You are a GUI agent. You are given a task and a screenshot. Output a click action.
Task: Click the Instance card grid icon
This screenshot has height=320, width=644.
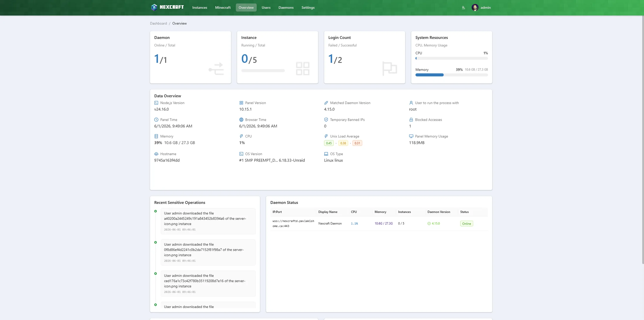tap(303, 68)
